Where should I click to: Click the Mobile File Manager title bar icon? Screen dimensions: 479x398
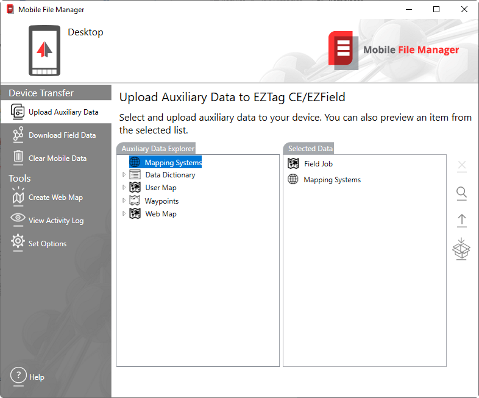click(10, 9)
